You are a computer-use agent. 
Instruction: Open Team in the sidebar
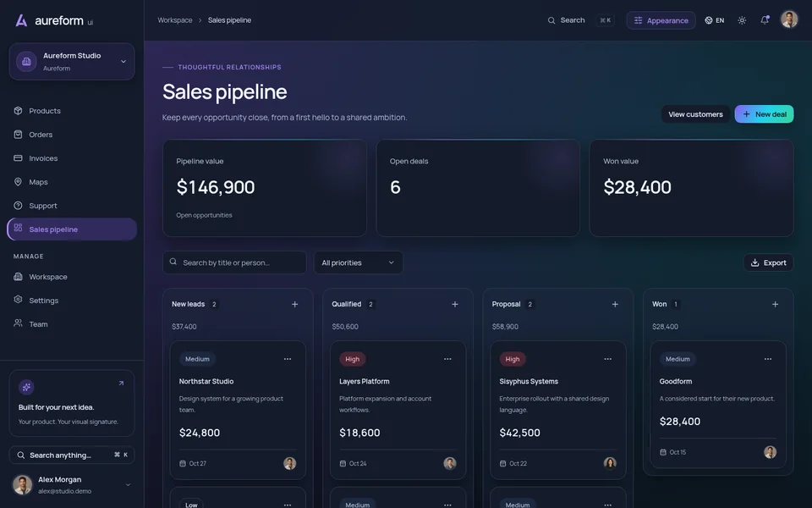coord(72,324)
